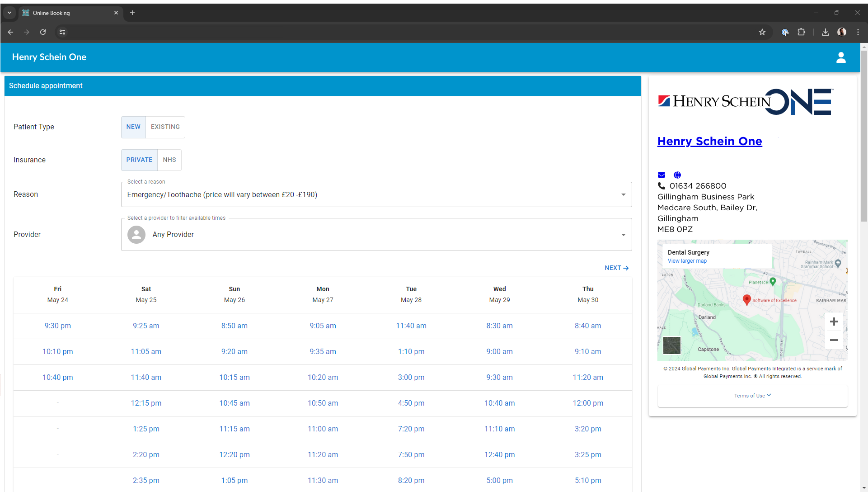Click NEXT to continue booking

(x=616, y=268)
